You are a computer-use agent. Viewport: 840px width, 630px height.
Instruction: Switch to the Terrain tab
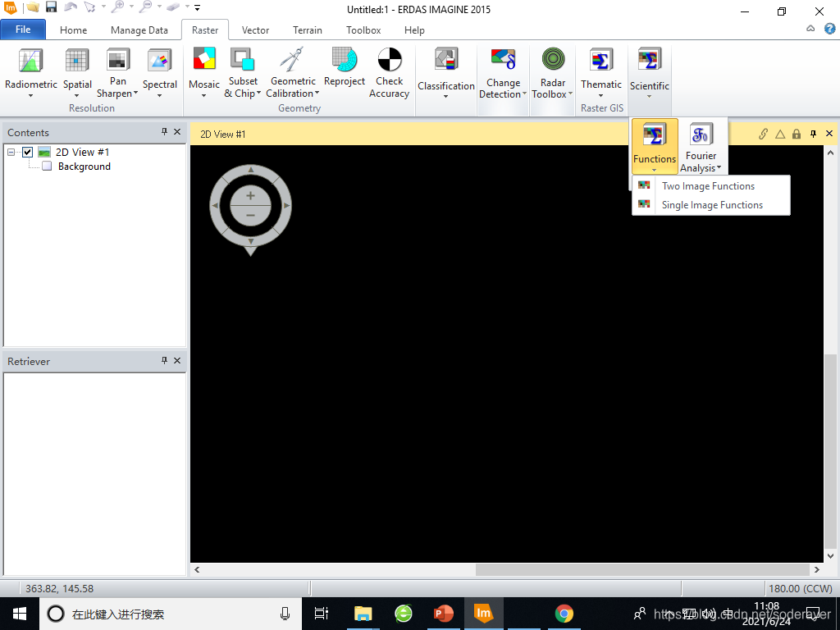pyautogui.click(x=308, y=30)
